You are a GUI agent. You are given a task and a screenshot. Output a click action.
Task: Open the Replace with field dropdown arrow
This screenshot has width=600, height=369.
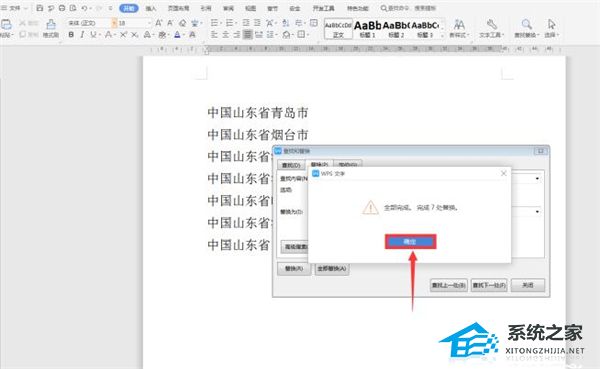pos(537,211)
